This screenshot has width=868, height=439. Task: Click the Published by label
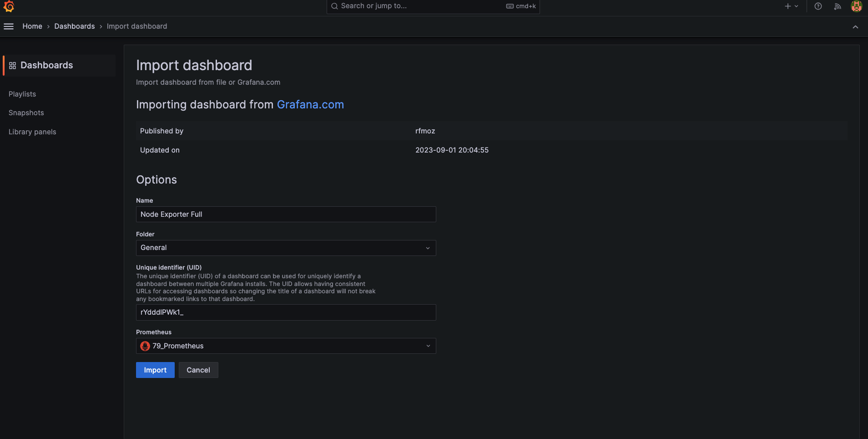tap(161, 131)
